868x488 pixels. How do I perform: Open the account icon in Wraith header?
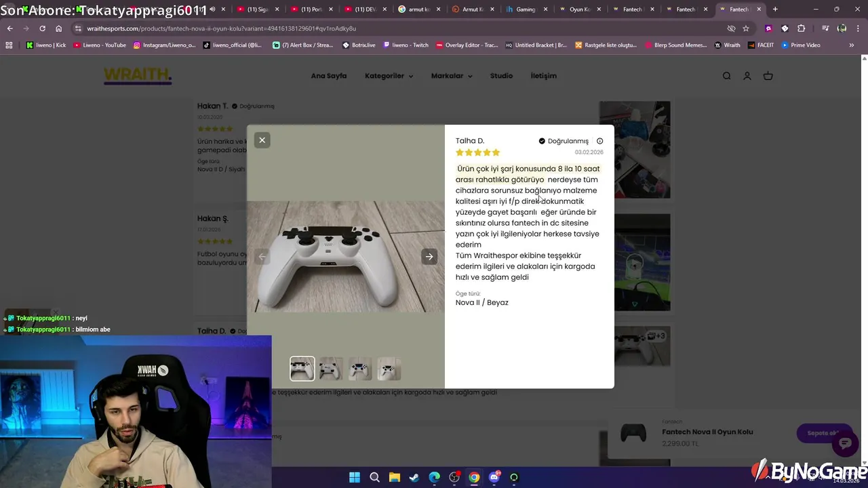point(747,76)
